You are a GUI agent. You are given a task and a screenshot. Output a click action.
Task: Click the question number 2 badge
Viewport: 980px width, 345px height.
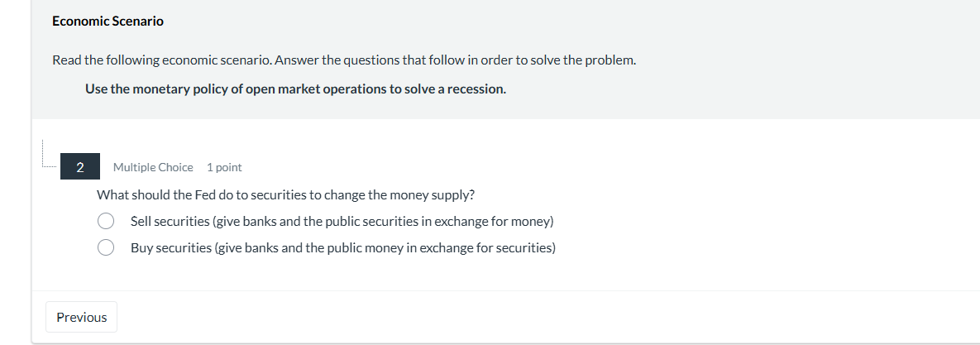pyautogui.click(x=79, y=167)
